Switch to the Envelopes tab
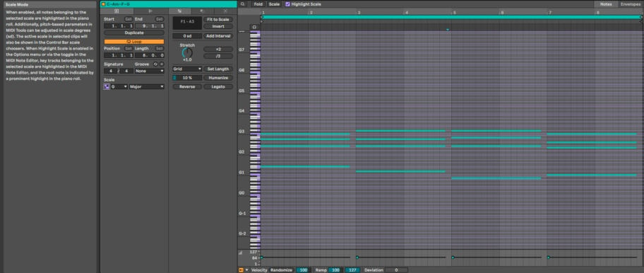 point(631,4)
